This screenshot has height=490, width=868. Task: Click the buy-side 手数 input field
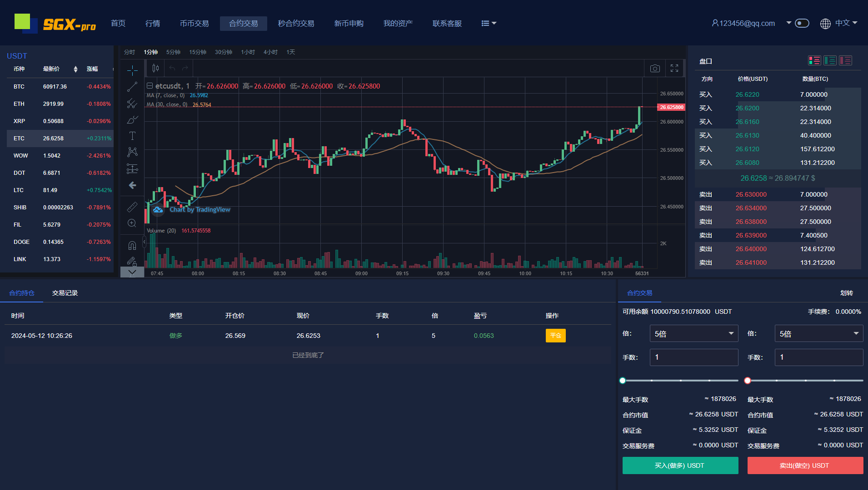pos(694,357)
